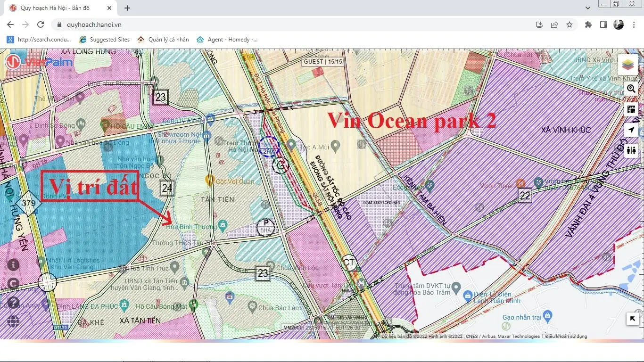
Task: Select the Quy hoạch Hà Nội - Bản đồ tab
Action: click(59, 8)
